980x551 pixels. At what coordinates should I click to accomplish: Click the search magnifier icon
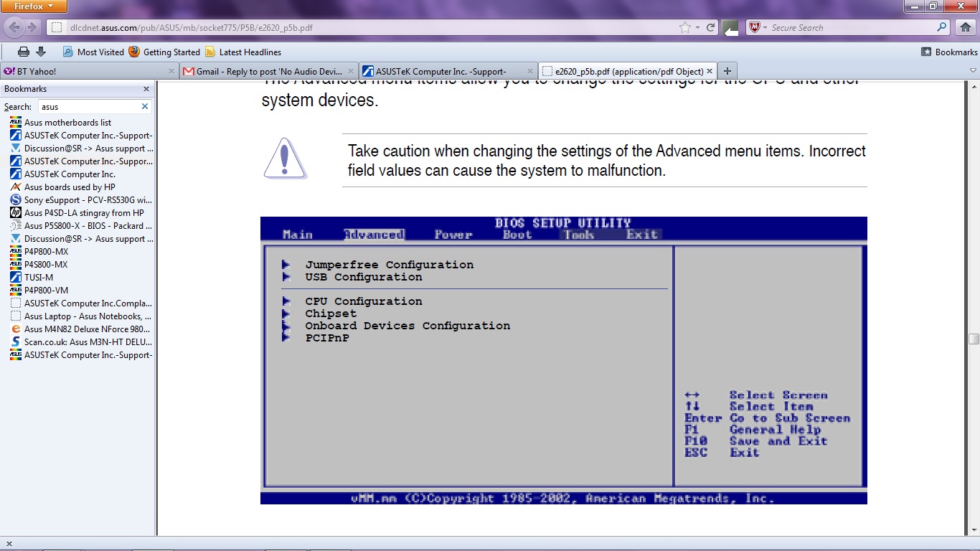coord(943,27)
